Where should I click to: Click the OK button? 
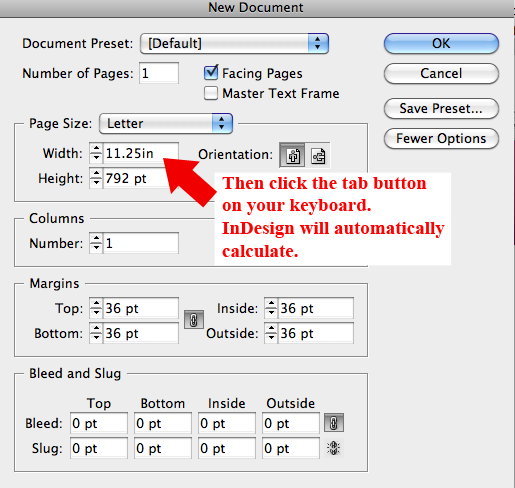(x=441, y=43)
